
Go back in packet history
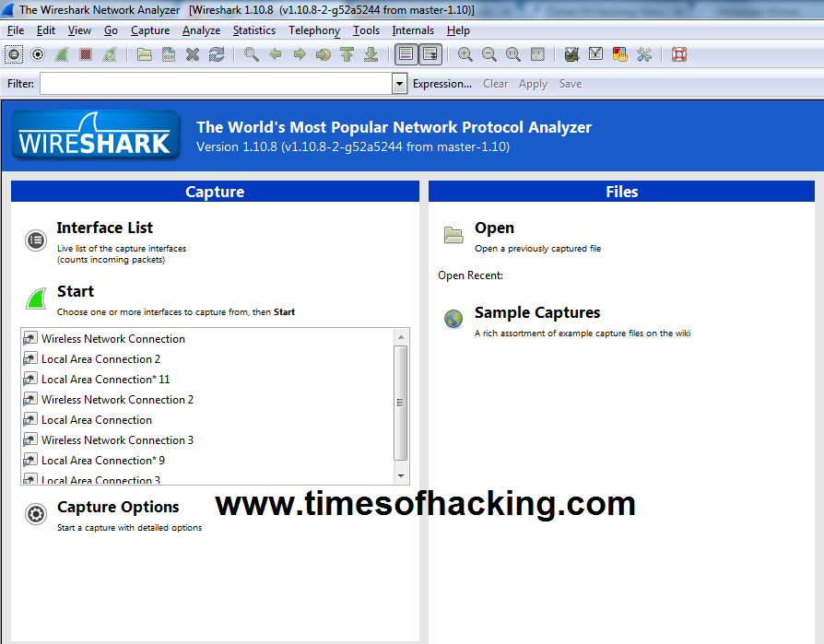tap(276, 54)
